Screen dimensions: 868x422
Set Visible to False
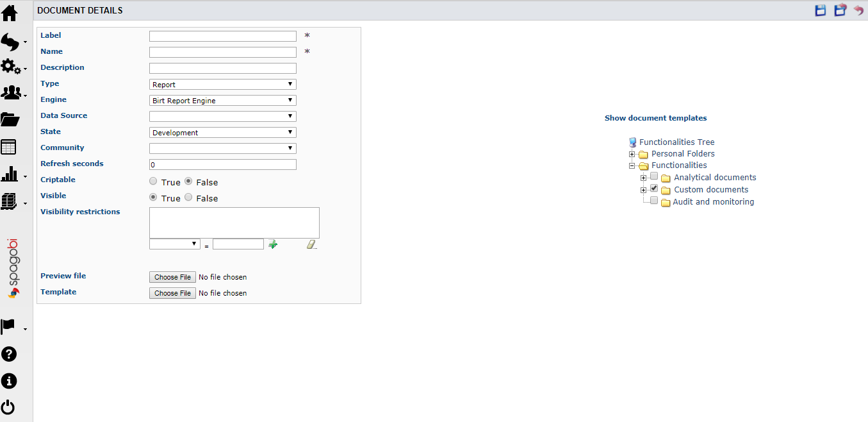[x=188, y=197]
